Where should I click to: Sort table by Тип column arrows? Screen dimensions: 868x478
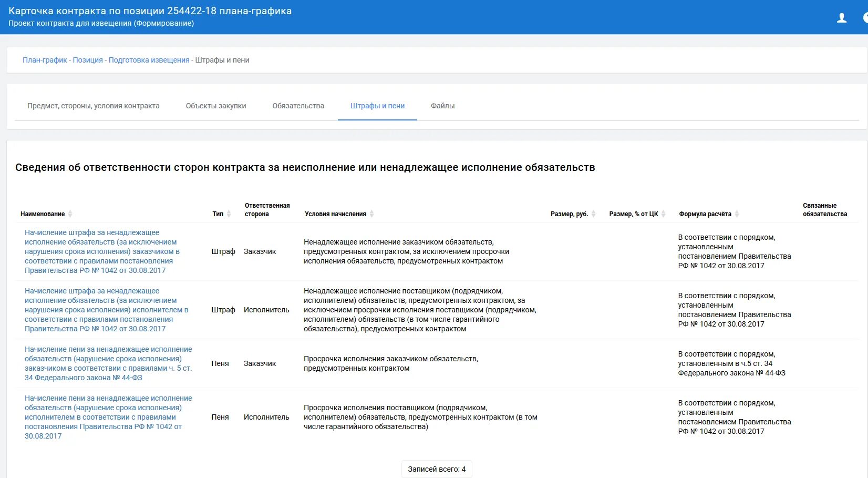click(x=229, y=214)
